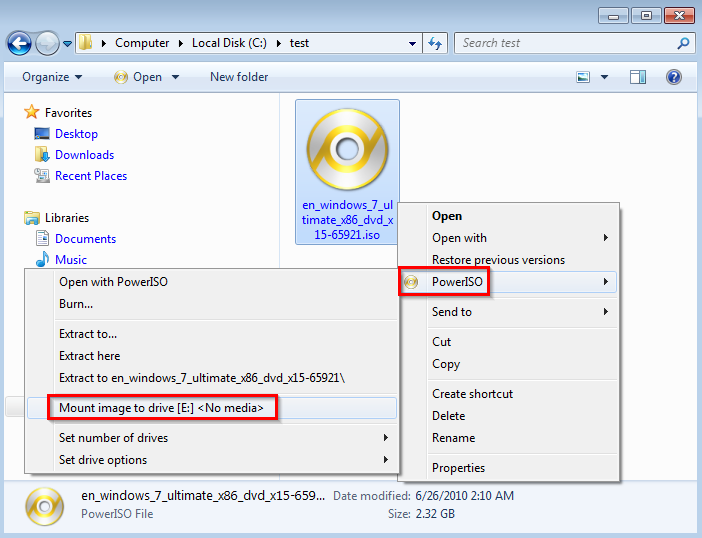Open Downloads in Favorites
Image resolution: width=702 pixels, height=538 pixels.
point(84,155)
